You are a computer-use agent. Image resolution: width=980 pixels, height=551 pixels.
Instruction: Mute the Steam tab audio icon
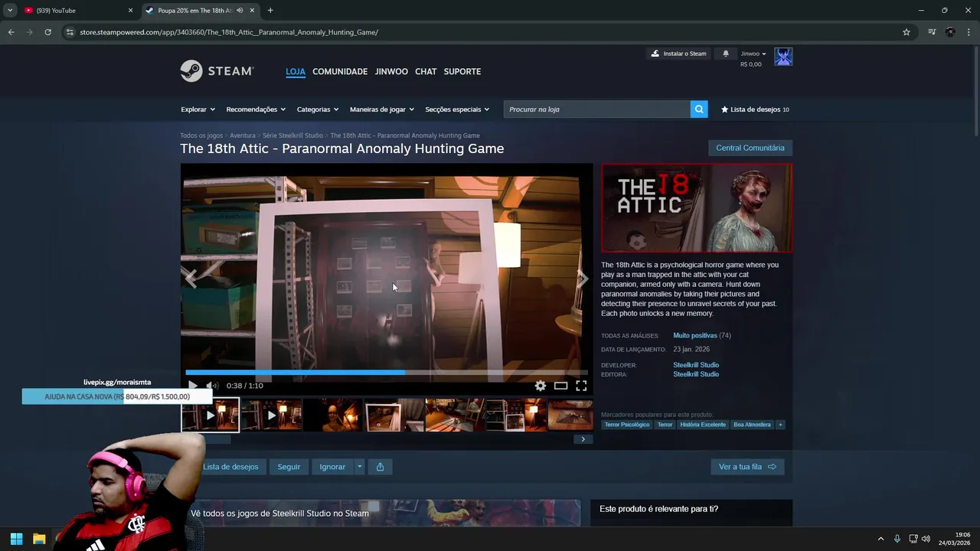point(240,11)
